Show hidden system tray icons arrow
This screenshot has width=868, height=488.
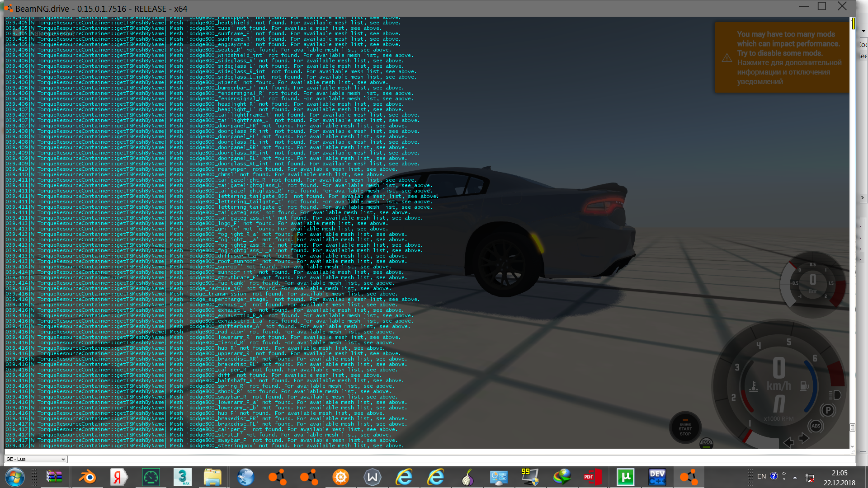[x=795, y=477]
